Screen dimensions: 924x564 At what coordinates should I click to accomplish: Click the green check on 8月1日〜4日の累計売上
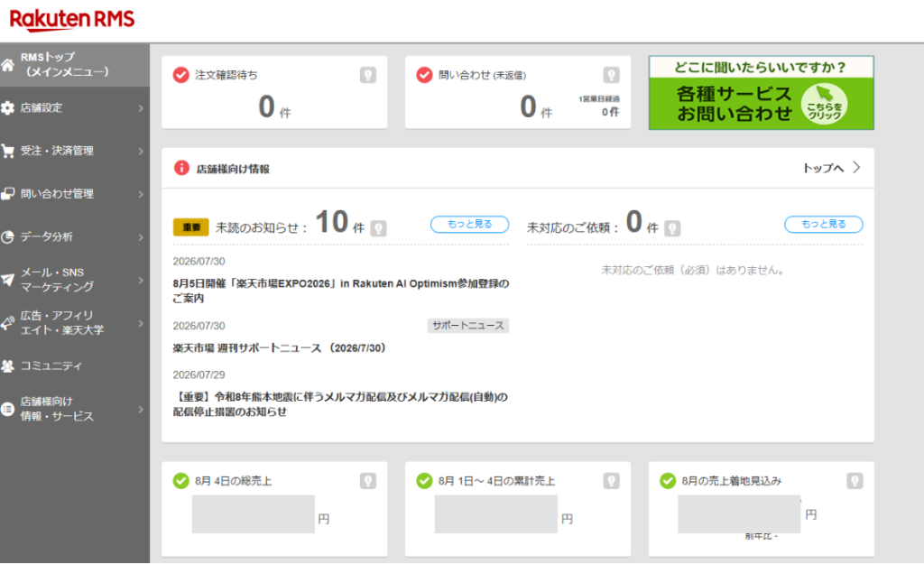pos(424,481)
